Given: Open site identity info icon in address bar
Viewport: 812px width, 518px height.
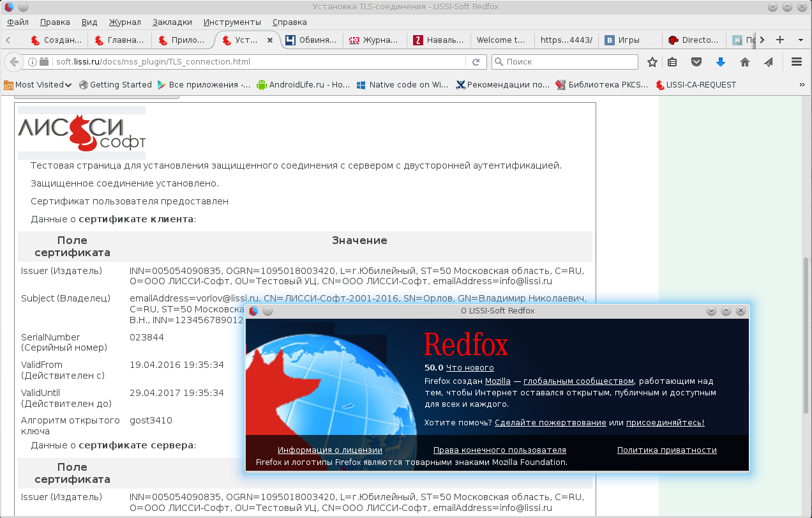Looking at the screenshot, I should pos(32,62).
